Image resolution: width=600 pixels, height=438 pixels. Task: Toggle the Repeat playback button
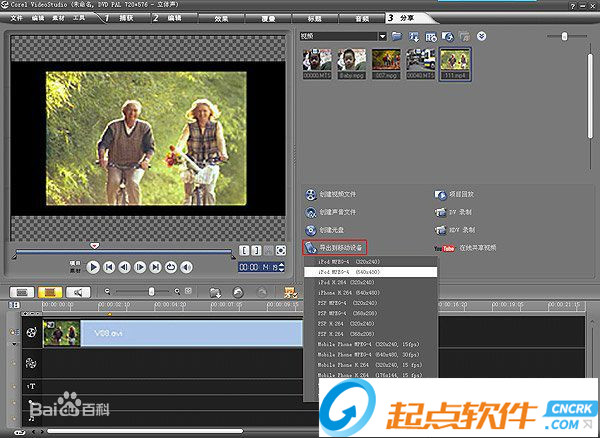point(171,267)
